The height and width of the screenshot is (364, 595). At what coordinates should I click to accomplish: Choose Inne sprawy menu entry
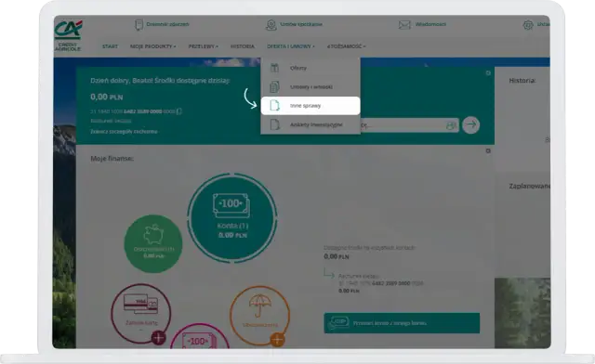(311, 106)
